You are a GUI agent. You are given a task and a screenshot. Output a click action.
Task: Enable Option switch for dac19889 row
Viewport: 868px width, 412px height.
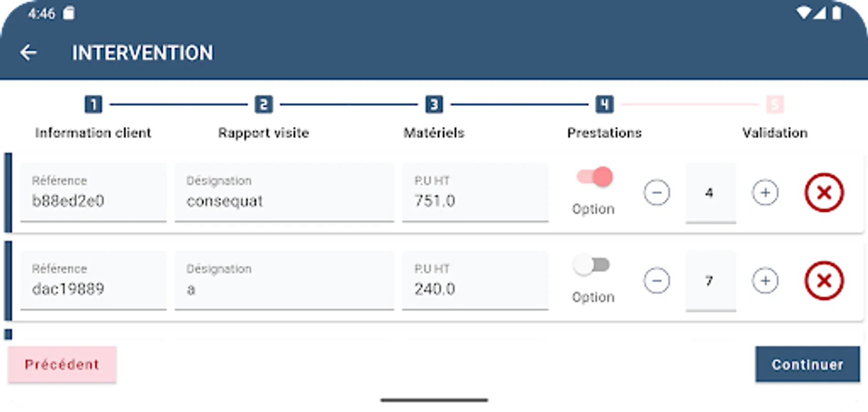591,265
